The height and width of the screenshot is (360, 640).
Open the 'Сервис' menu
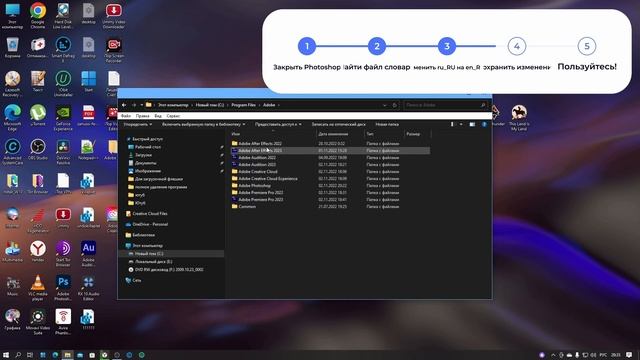click(173, 116)
